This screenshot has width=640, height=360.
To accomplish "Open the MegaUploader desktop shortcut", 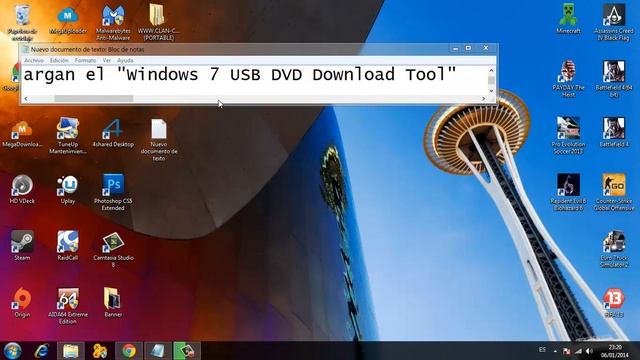I will click(x=68, y=20).
